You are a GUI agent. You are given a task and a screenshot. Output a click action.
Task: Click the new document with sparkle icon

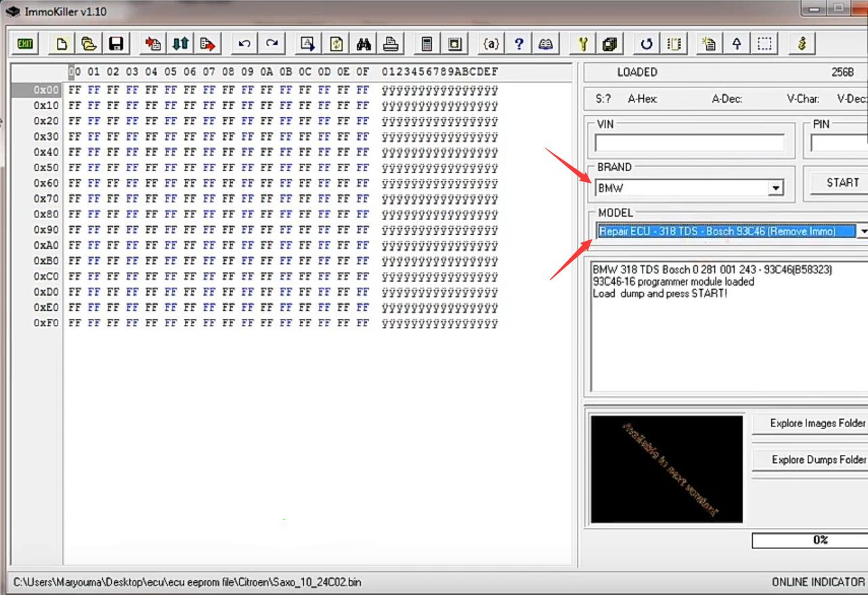click(x=710, y=44)
